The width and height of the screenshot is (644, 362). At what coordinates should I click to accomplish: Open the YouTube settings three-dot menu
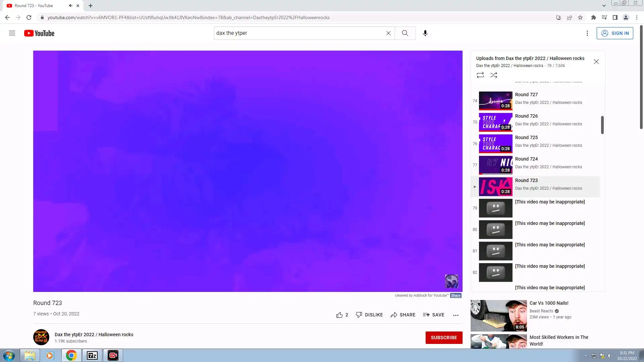click(x=587, y=33)
